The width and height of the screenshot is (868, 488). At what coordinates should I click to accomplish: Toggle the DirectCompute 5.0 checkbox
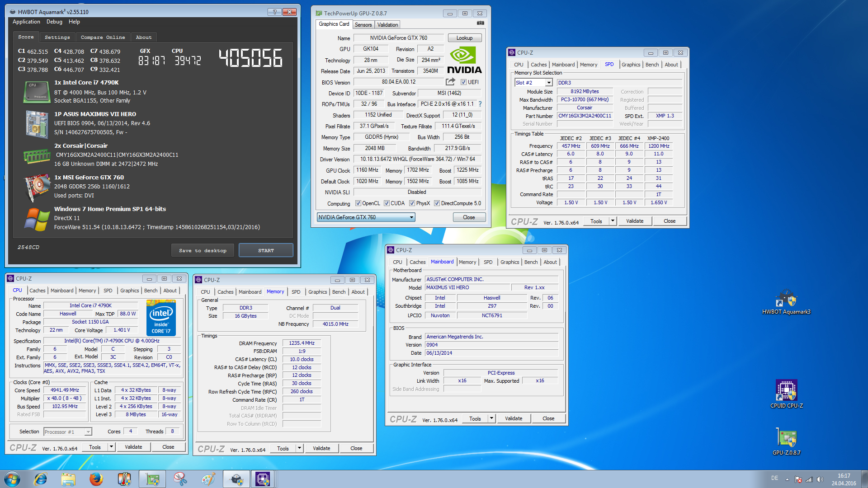pyautogui.click(x=437, y=203)
